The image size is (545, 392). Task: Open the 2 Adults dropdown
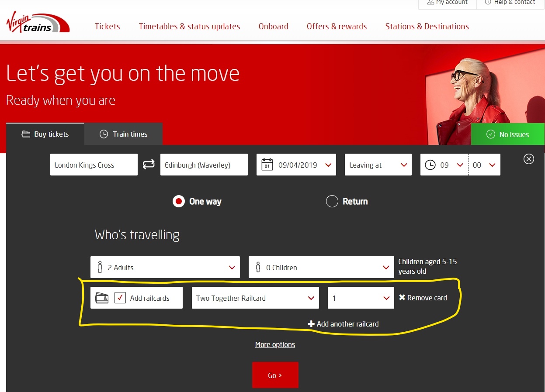click(165, 267)
